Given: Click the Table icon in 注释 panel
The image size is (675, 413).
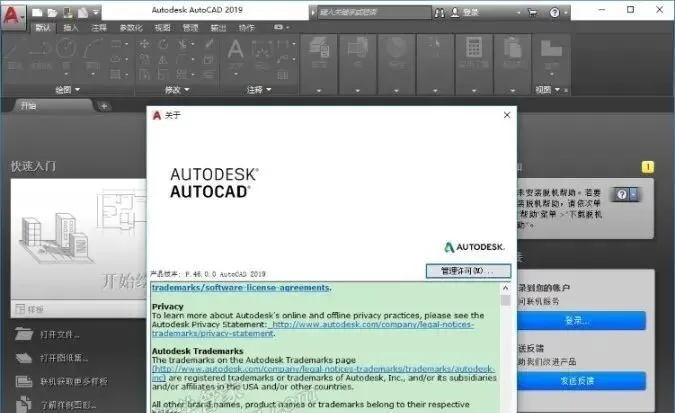Looking at the screenshot, I should tap(282, 75).
